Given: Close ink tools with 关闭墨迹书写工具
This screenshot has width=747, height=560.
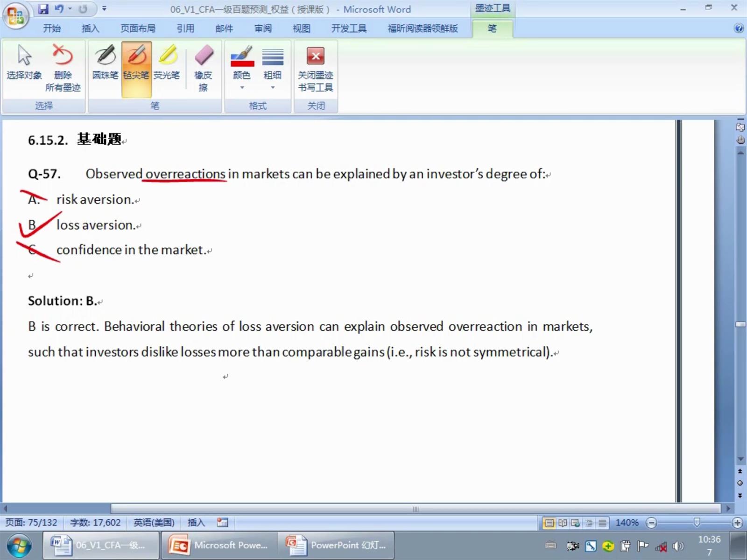Looking at the screenshot, I should 316,68.
